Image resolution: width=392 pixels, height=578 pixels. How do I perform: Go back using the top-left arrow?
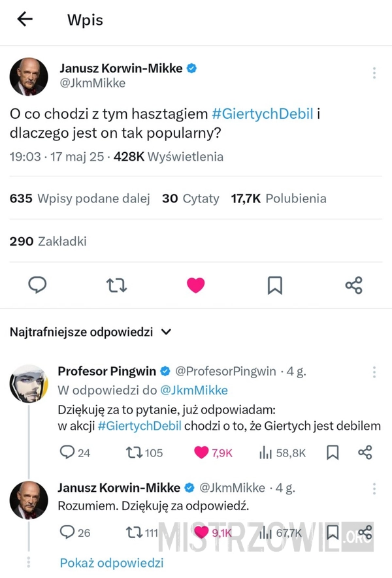click(25, 20)
